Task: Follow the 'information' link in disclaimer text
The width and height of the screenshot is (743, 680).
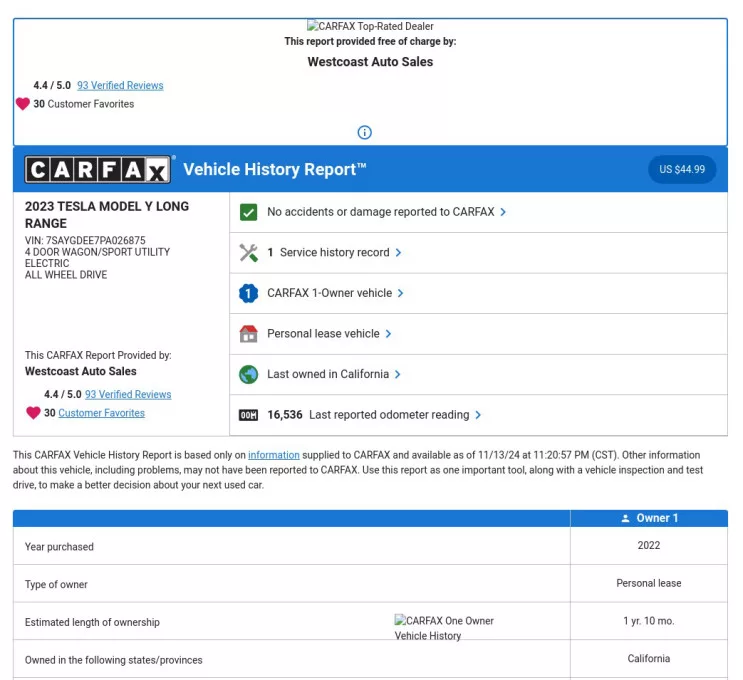Action: (x=273, y=456)
